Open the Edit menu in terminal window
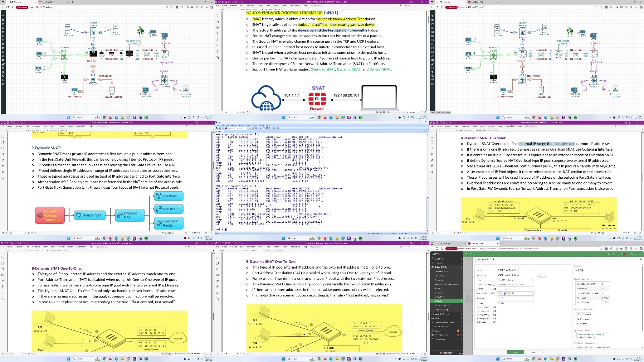This screenshot has width=644, height=362. pyautogui.click(x=222, y=125)
